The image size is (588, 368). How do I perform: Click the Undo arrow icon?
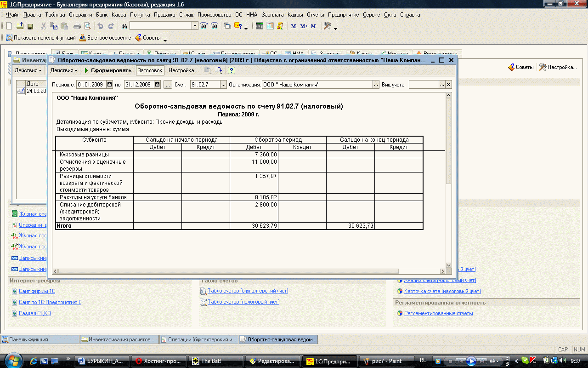tap(100, 26)
